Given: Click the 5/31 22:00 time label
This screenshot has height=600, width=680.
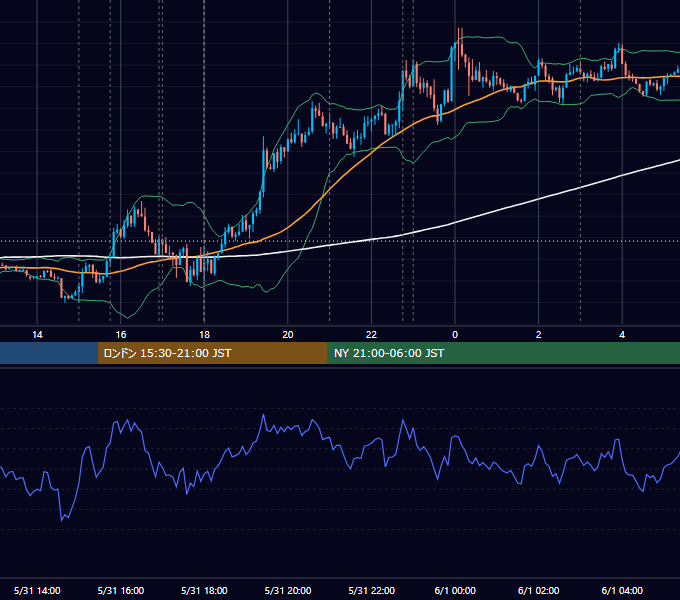Looking at the screenshot, I should tap(372, 590).
